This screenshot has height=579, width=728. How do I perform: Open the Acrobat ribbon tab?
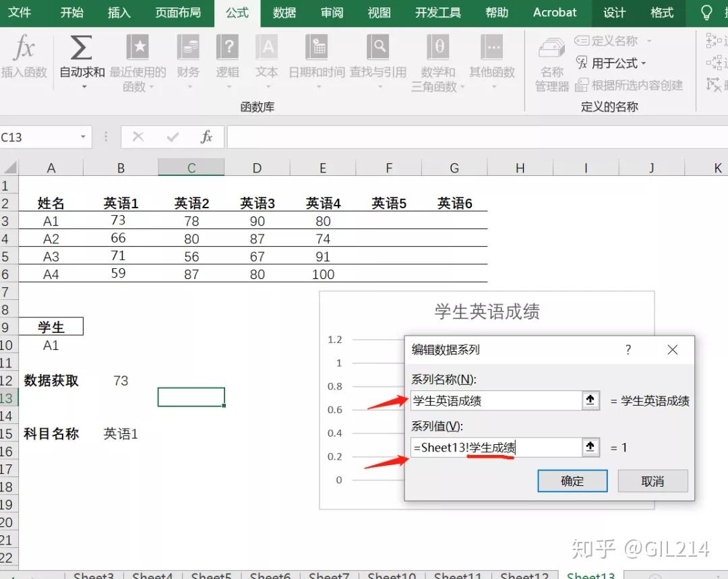(x=554, y=13)
